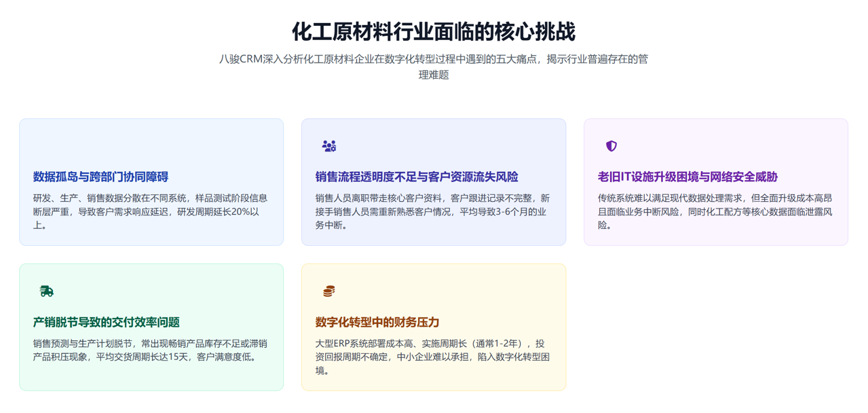Click the purple shield security icon
868x413 pixels.
[611, 146]
